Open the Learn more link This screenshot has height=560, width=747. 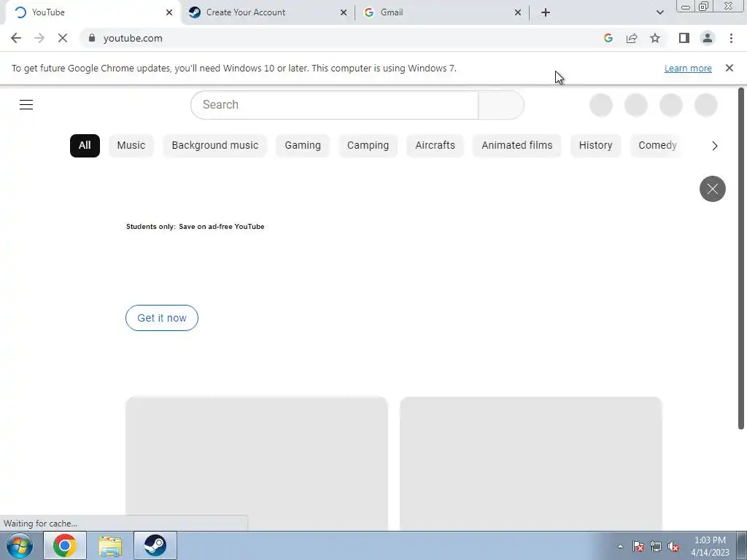pos(688,68)
